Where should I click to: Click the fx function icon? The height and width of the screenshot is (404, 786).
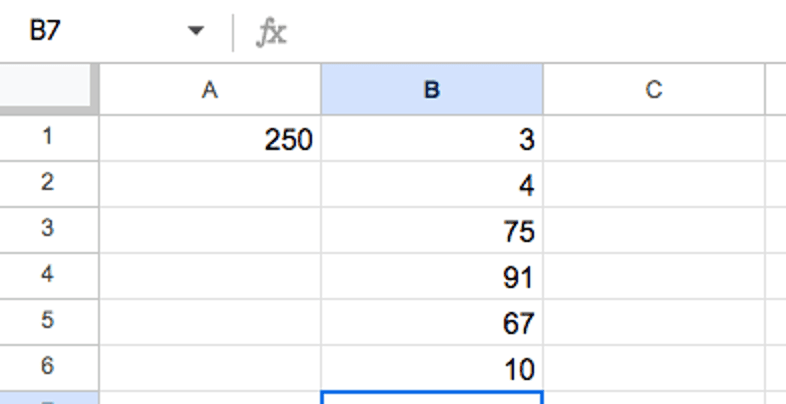tap(271, 33)
